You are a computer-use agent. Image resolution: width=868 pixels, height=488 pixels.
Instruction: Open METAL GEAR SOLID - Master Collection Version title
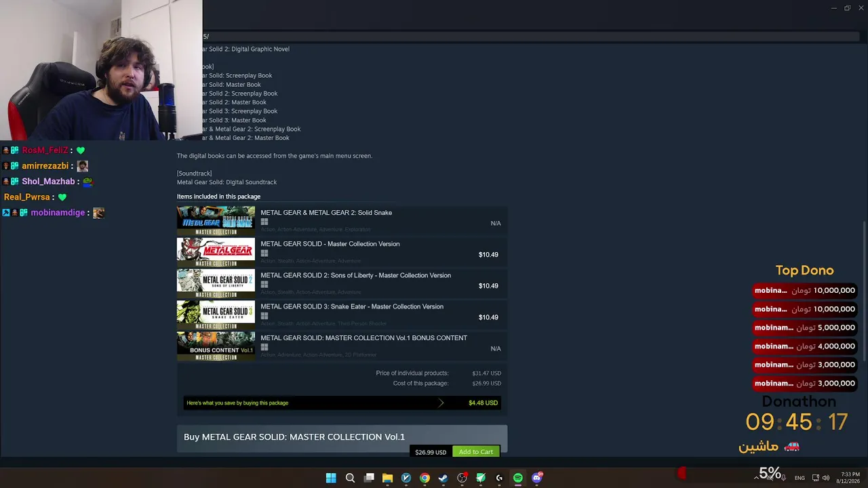click(330, 244)
